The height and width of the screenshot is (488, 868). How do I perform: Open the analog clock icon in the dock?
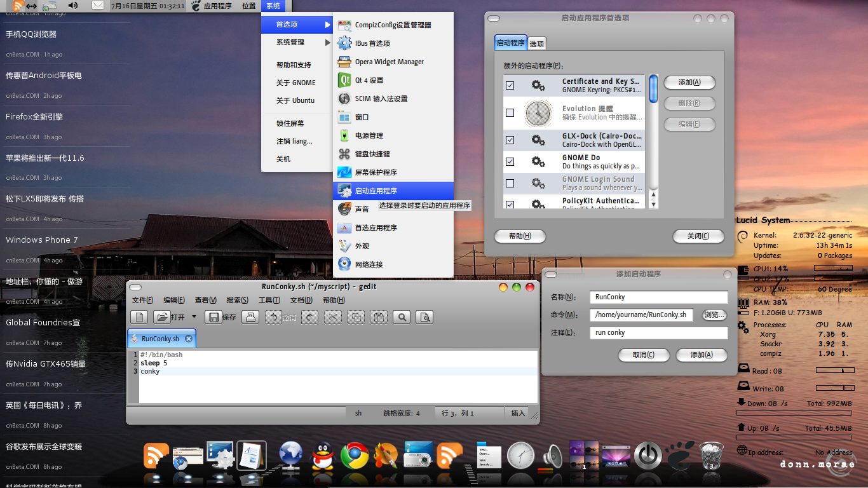point(520,456)
